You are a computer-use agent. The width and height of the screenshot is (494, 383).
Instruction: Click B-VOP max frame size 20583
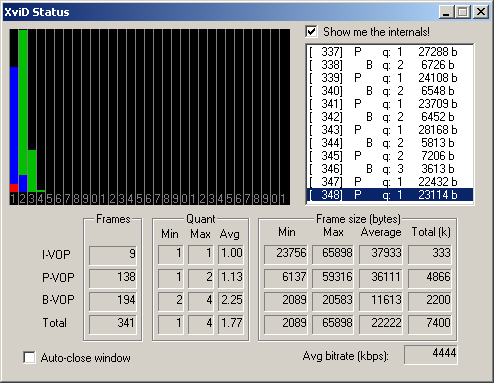coord(333,301)
